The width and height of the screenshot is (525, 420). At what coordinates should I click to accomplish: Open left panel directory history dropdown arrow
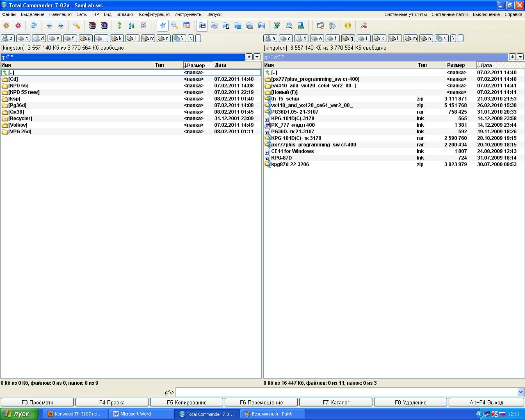257,57
